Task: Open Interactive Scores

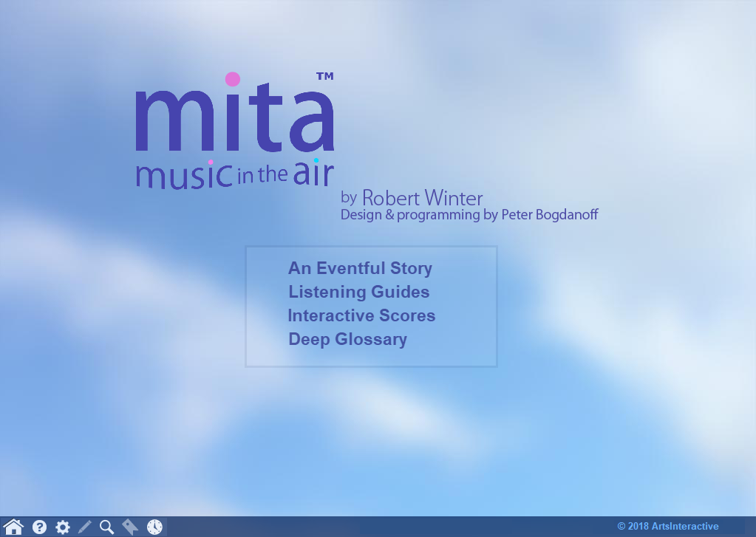Action: (x=361, y=315)
